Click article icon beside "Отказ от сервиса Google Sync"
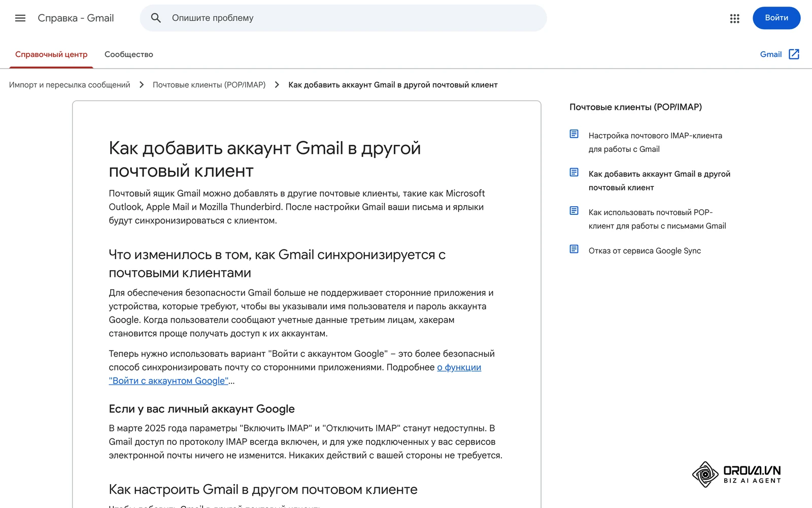 [574, 249]
